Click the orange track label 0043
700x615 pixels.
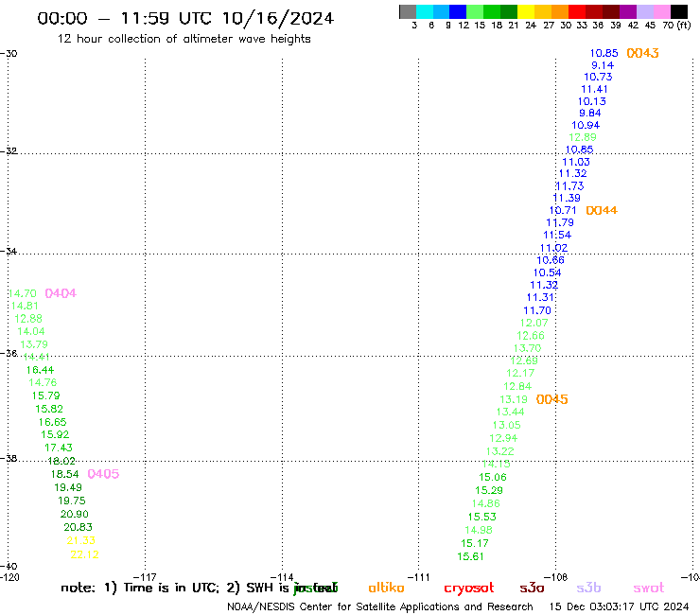pyautogui.click(x=642, y=53)
